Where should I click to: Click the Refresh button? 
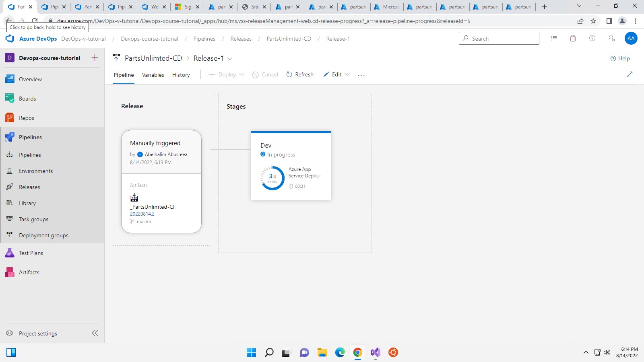(x=300, y=74)
